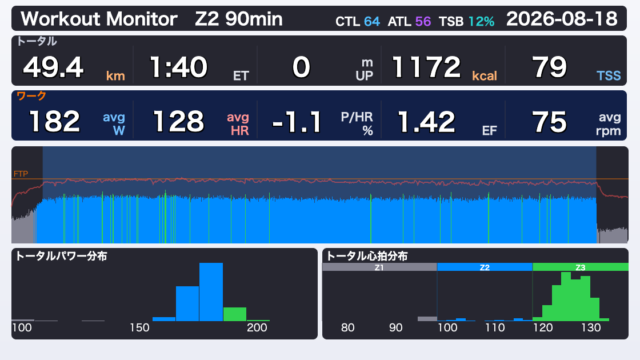Click the ATL 56 fatigue indicator
This screenshot has width=640, height=360.
coord(409,21)
